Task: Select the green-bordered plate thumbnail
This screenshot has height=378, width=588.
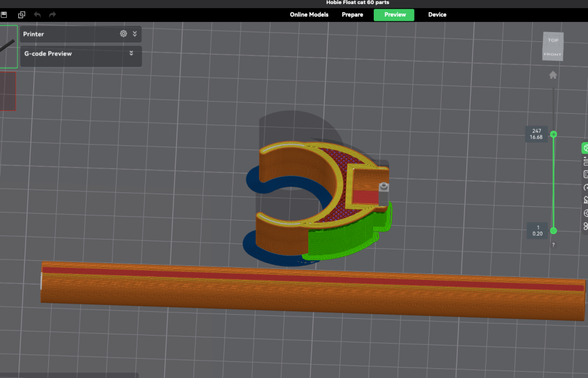Action: pos(8,46)
